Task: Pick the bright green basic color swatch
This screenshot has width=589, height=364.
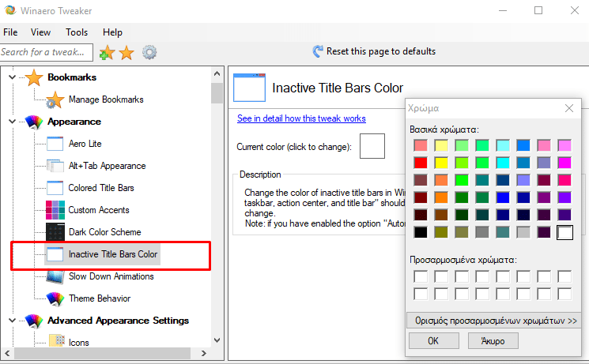Action: [x=462, y=180]
